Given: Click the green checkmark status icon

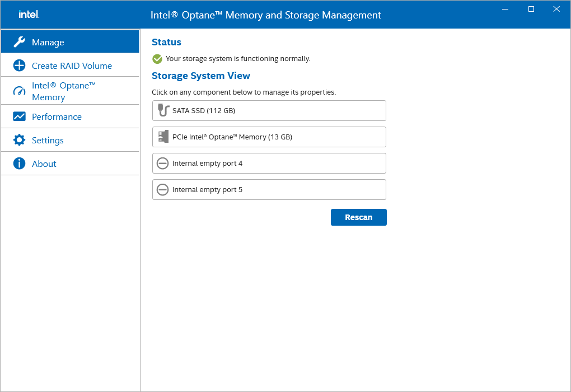Looking at the screenshot, I should point(157,59).
